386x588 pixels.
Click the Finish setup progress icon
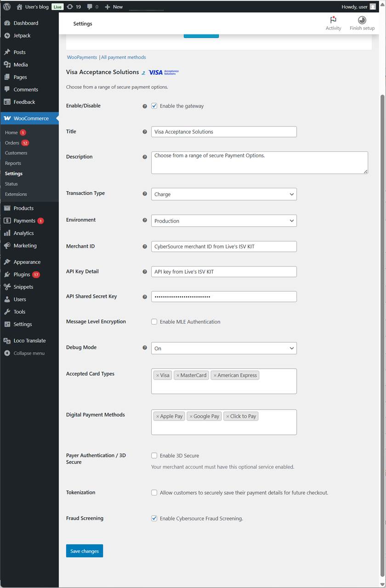(362, 20)
